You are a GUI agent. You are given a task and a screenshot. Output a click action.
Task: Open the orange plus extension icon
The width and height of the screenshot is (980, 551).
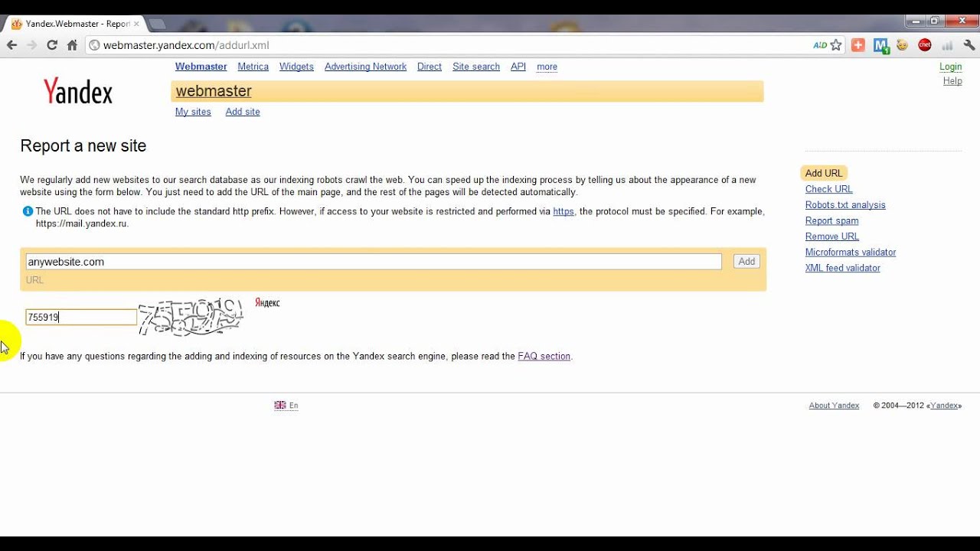tap(858, 45)
